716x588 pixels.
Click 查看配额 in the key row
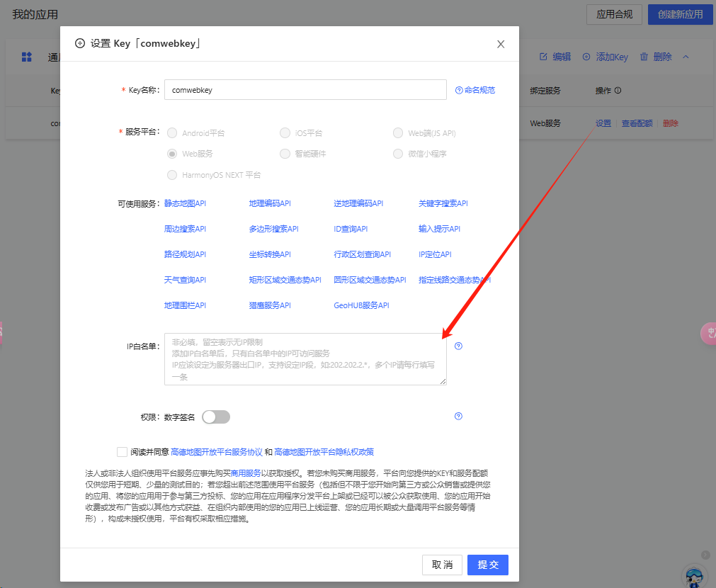click(x=637, y=123)
